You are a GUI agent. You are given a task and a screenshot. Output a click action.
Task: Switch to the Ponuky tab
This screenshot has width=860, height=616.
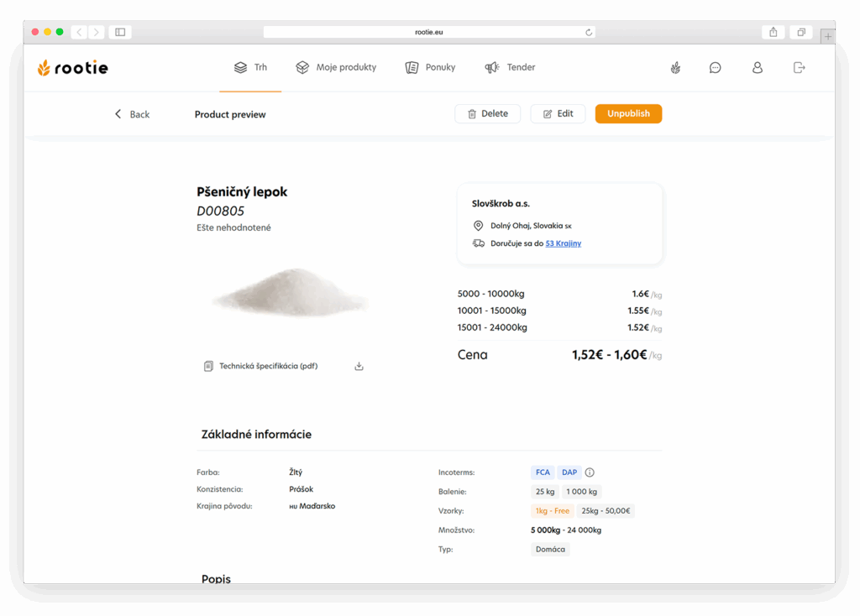[x=430, y=67]
